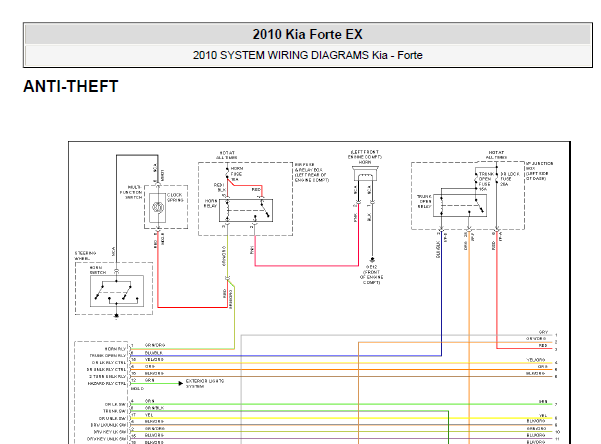This screenshot has height=444, width=601.
Task: Click the "YEL" wire label at pin 17
Action: click(x=149, y=415)
